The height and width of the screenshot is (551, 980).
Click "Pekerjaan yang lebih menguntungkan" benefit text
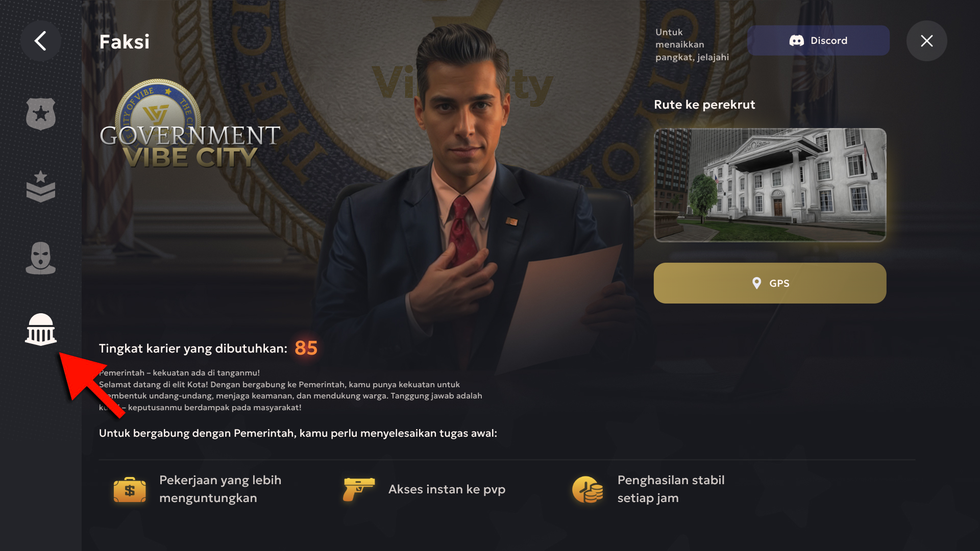tap(220, 489)
